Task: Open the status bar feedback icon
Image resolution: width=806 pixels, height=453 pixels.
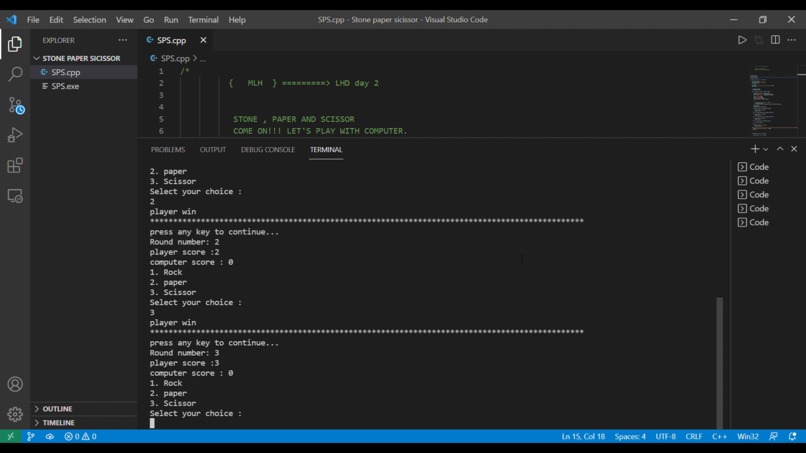Action: [x=773, y=437]
